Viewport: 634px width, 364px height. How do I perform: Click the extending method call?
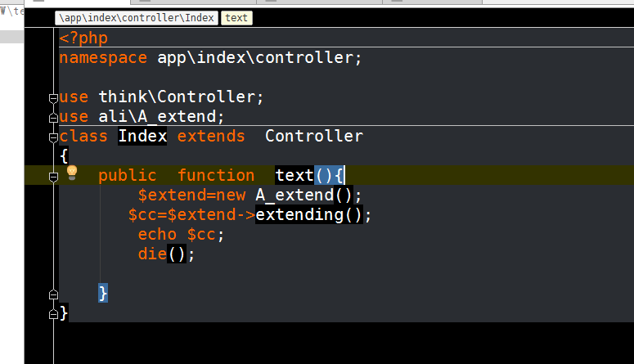point(299,215)
